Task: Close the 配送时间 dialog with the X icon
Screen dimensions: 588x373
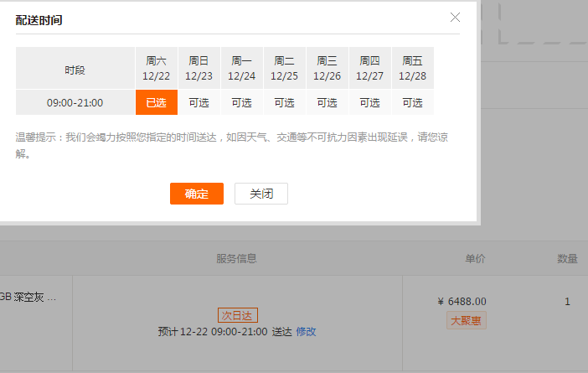Action: 455,18
